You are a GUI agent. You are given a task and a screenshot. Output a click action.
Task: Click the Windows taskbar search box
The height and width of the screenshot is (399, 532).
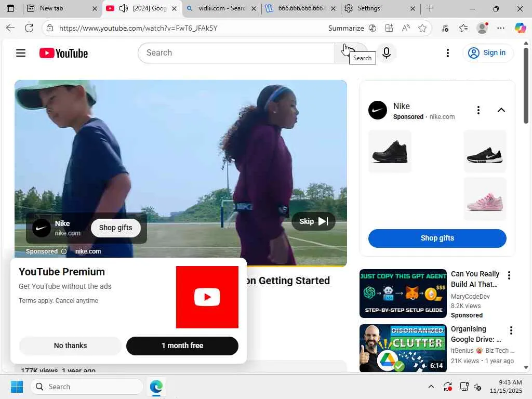pos(87,387)
